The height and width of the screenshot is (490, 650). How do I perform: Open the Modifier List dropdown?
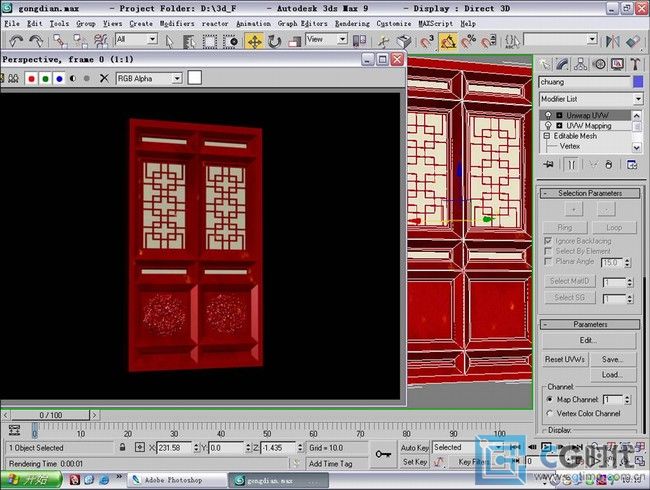[x=638, y=99]
